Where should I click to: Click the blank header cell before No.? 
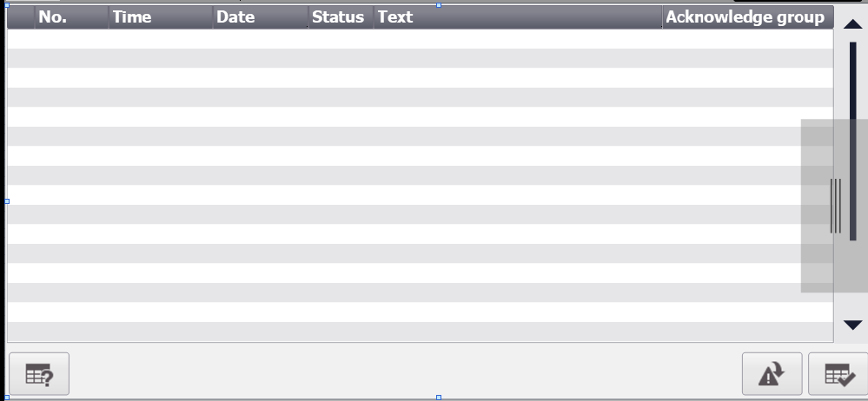(21, 17)
